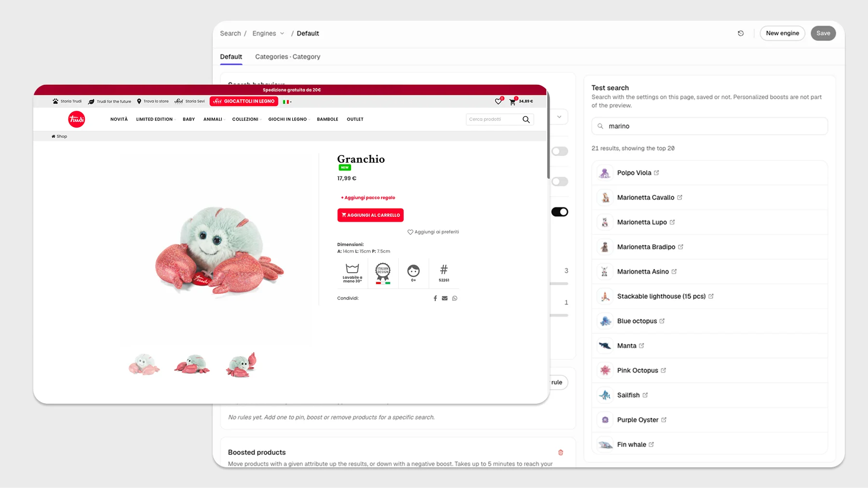The width and height of the screenshot is (868, 488).
Task: Click the Shop home breadcrumb icon
Action: [54, 136]
